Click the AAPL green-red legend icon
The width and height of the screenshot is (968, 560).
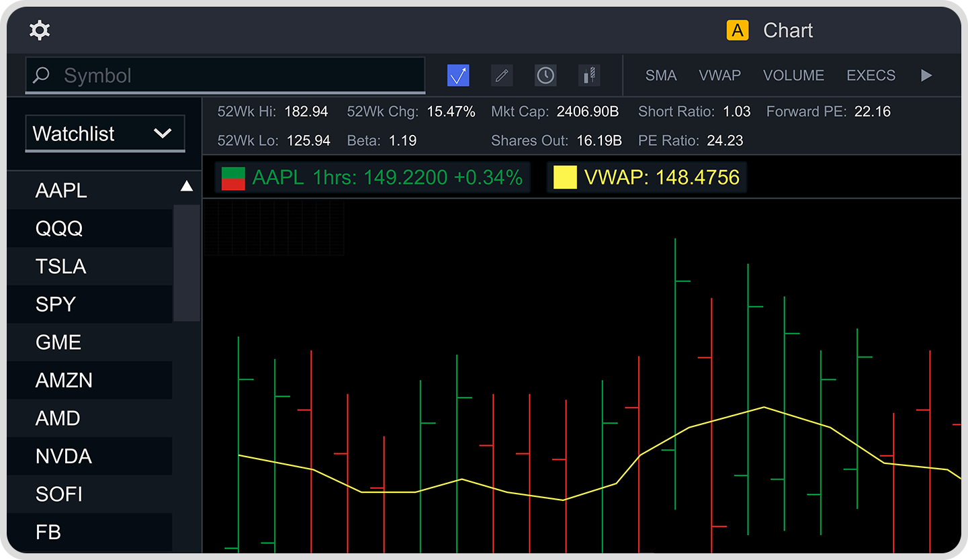click(233, 178)
